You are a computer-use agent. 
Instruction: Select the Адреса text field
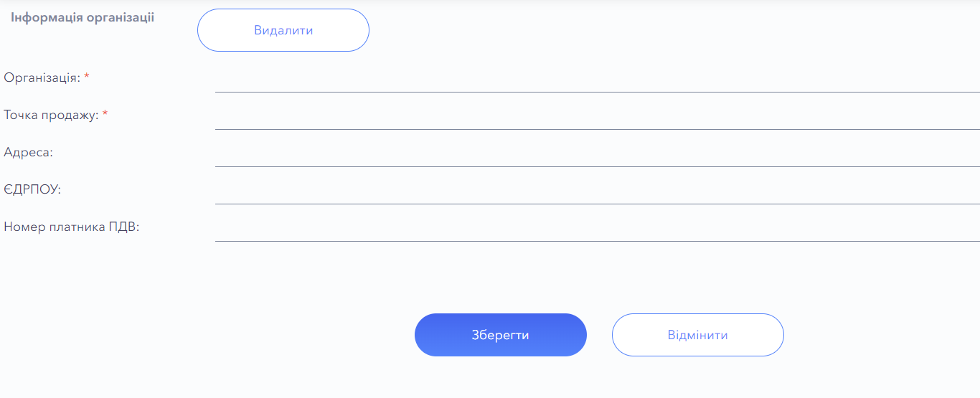(x=597, y=154)
